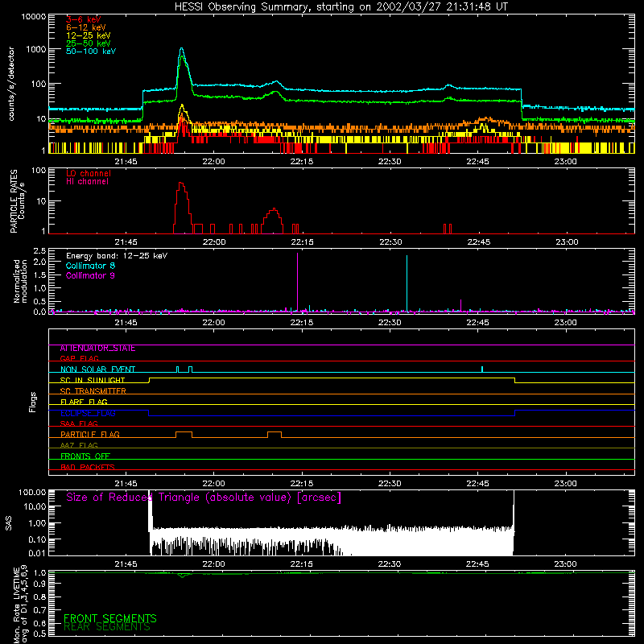Click the tall magenta Collimator 9 spike

pos(297,282)
